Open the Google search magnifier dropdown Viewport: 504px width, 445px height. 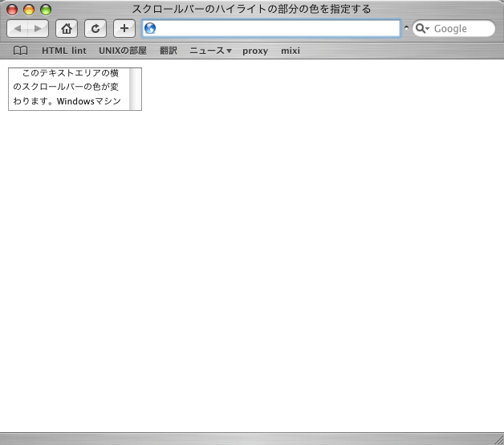click(x=422, y=29)
